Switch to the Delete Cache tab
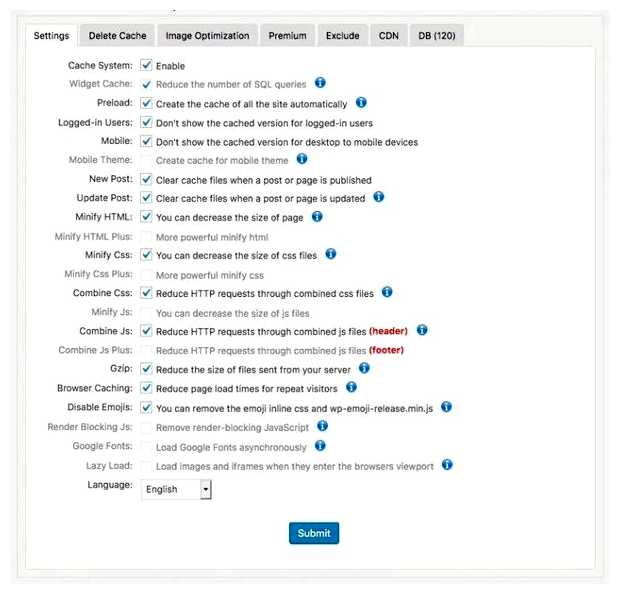 pyautogui.click(x=117, y=36)
